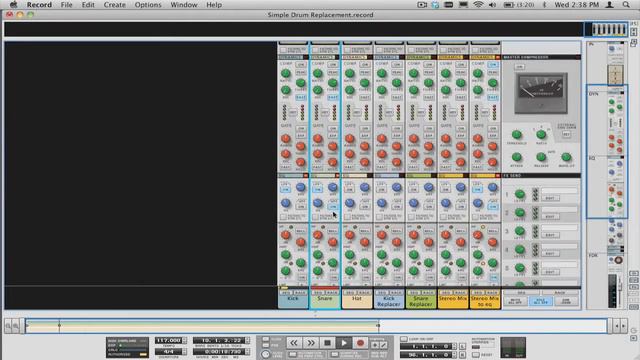This screenshot has height=360, width=640.
Task: Rewind the transport
Action: pos(293,343)
